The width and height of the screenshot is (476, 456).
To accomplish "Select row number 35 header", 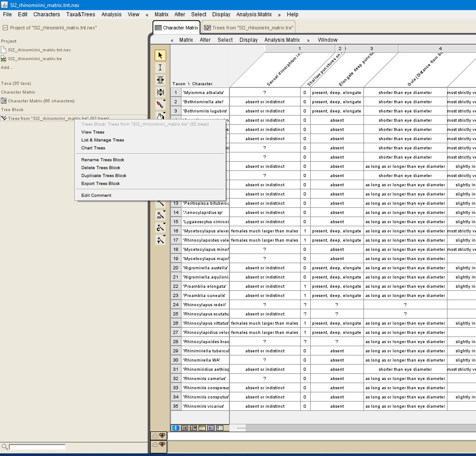I will click(x=176, y=406).
